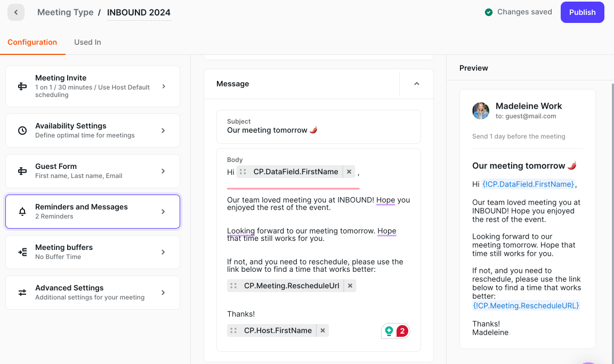Select the Advanced Settings sliders icon

(x=22, y=293)
